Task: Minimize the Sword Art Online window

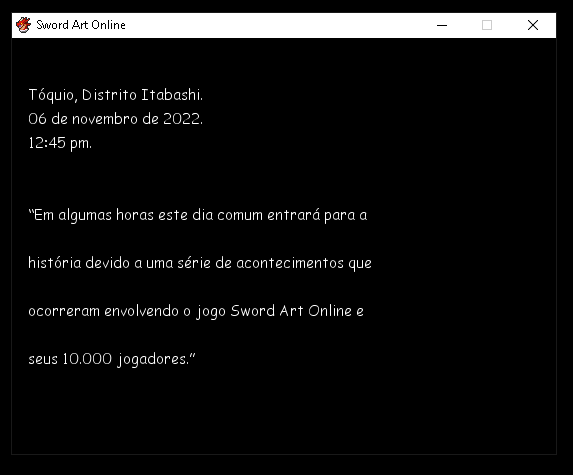Action: (442, 25)
